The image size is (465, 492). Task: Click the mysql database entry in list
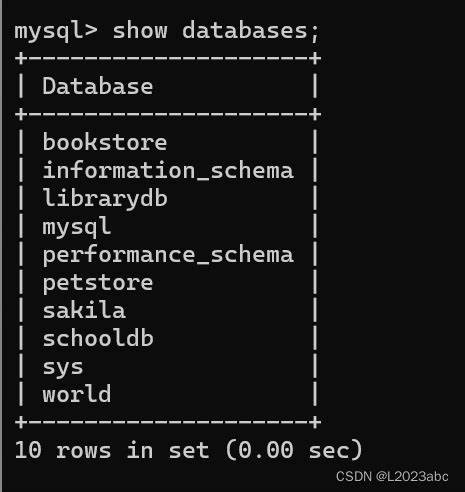coord(77,227)
